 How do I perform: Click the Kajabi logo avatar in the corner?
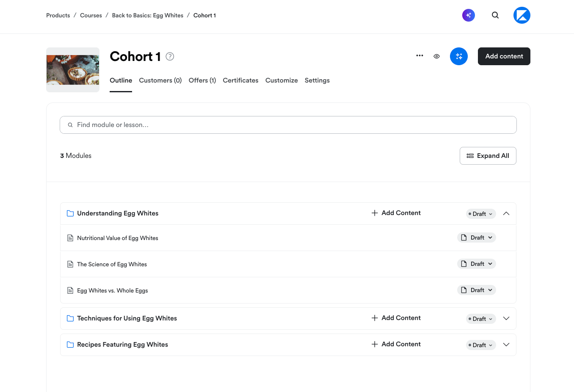(522, 15)
